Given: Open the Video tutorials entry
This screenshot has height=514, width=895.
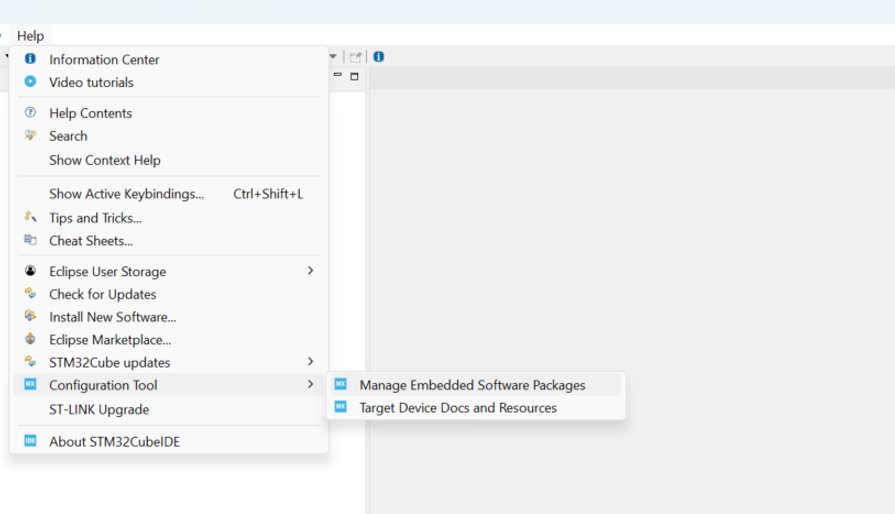Looking at the screenshot, I should pos(90,82).
